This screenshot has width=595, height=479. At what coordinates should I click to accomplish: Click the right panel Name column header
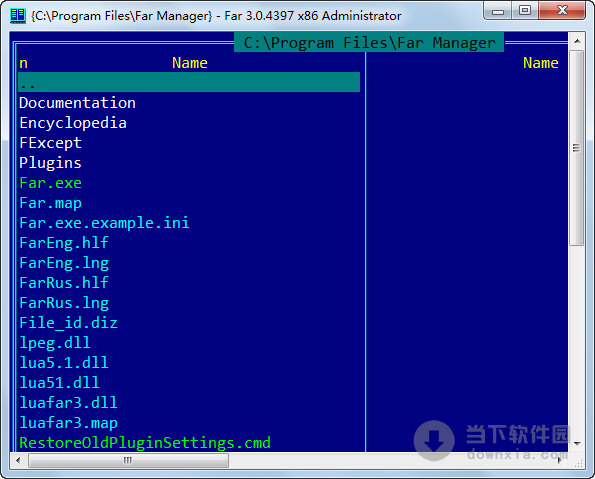coord(541,63)
